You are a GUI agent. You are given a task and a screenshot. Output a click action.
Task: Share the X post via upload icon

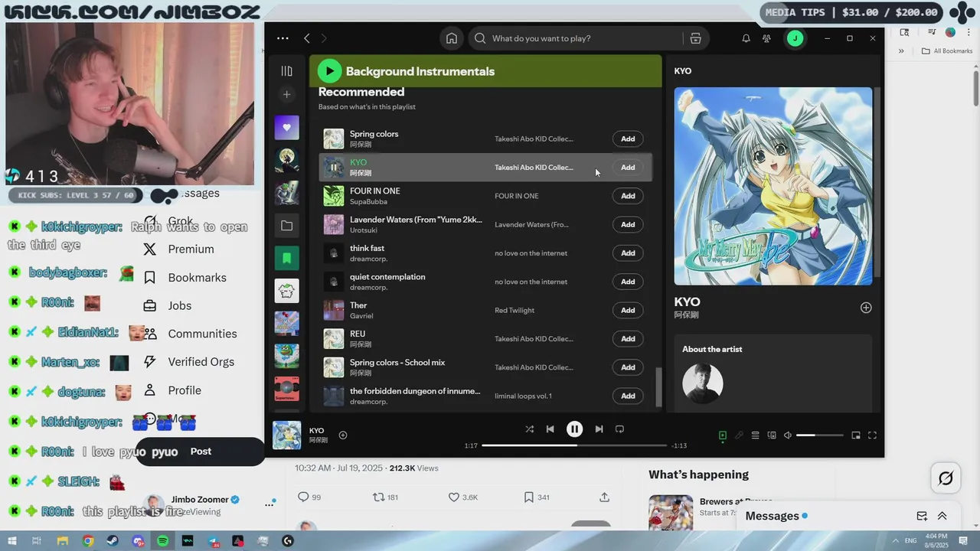pos(604,497)
